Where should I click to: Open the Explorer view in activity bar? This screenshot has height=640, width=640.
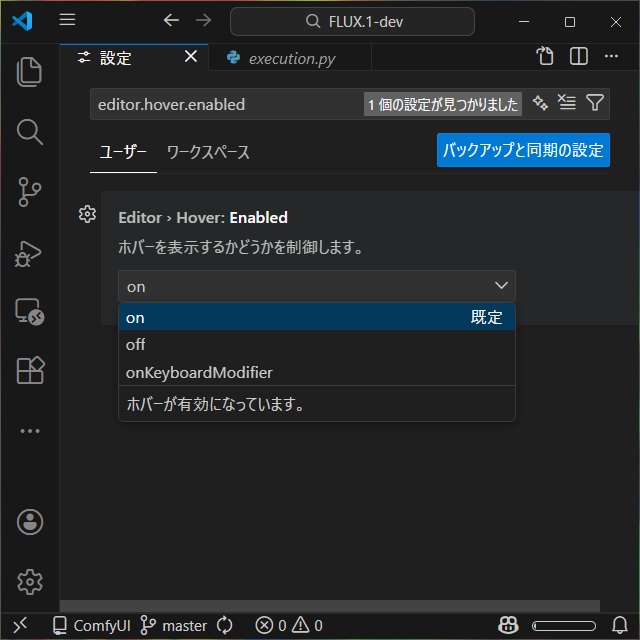(30, 72)
